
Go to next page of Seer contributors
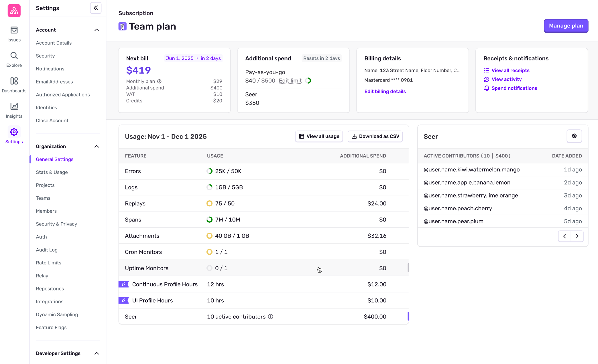[577, 236]
